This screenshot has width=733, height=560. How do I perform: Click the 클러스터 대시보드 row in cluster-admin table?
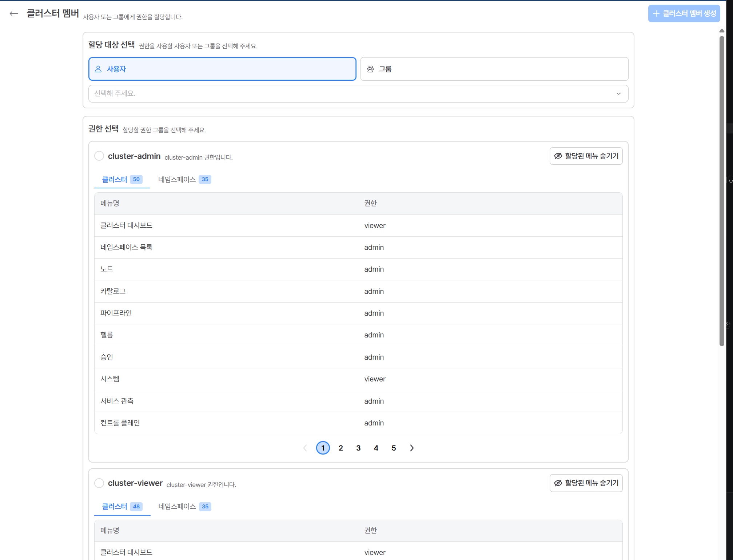point(358,225)
